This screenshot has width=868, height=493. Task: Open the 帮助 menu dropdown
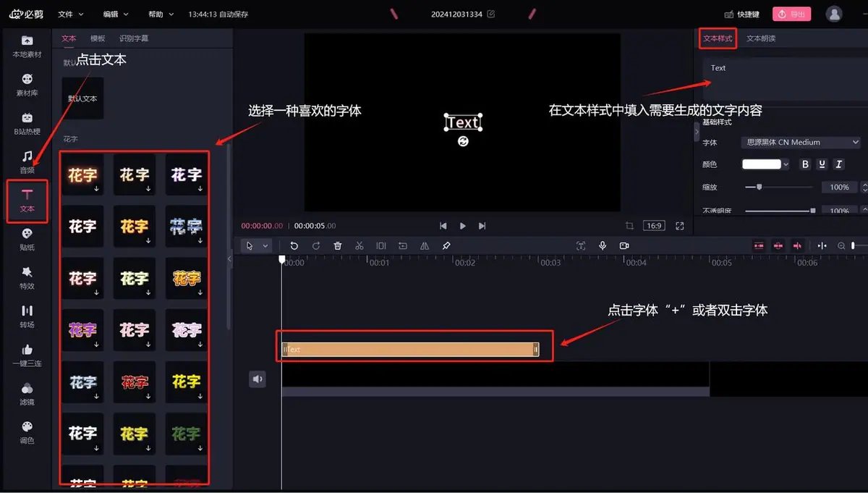pos(161,14)
